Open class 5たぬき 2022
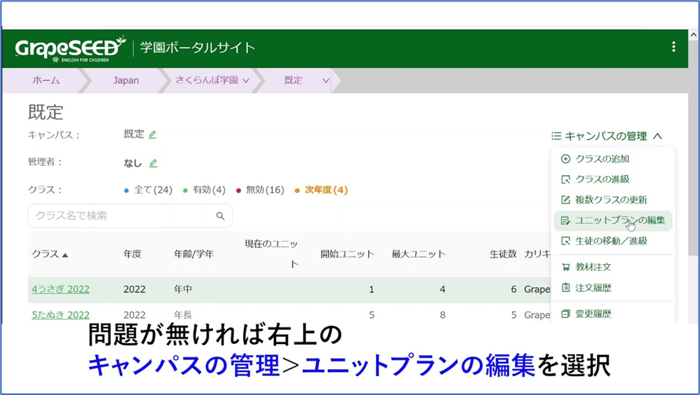Viewport: 700px width, 395px height. [60, 315]
